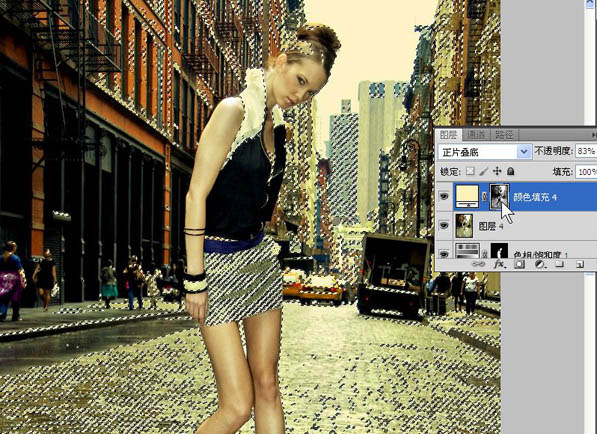Open the layers panel flyout menu arrow
The height and width of the screenshot is (434, 597).
(x=594, y=134)
